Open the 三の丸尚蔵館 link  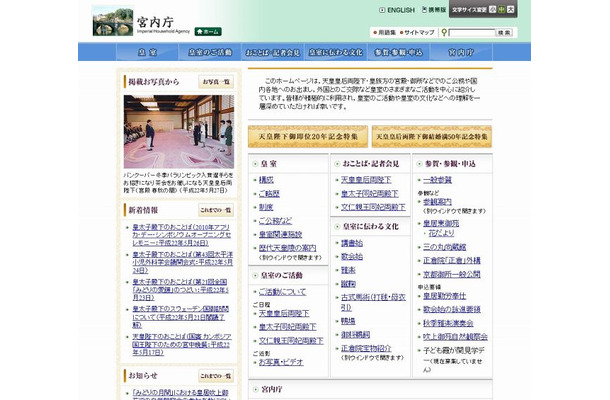[445, 247]
